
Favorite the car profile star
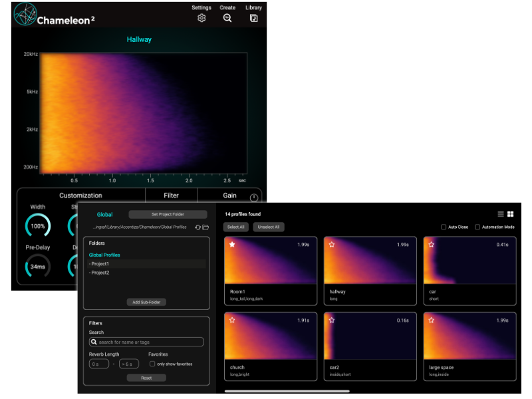click(431, 244)
